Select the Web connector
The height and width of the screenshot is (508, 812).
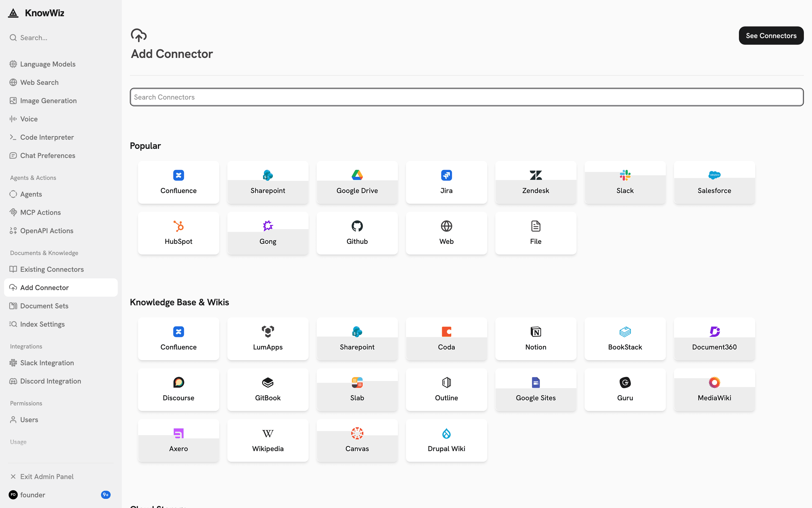click(x=446, y=233)
